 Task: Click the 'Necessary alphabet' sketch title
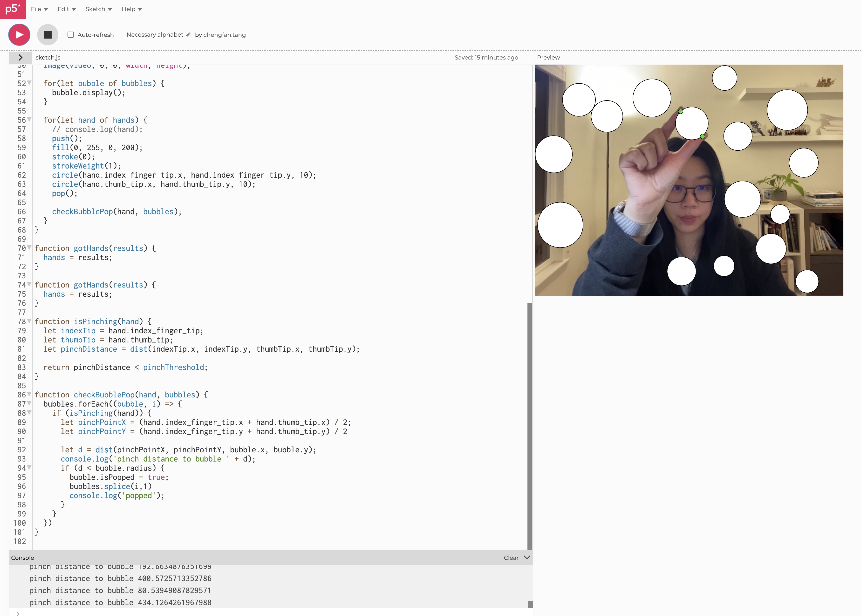155,35
